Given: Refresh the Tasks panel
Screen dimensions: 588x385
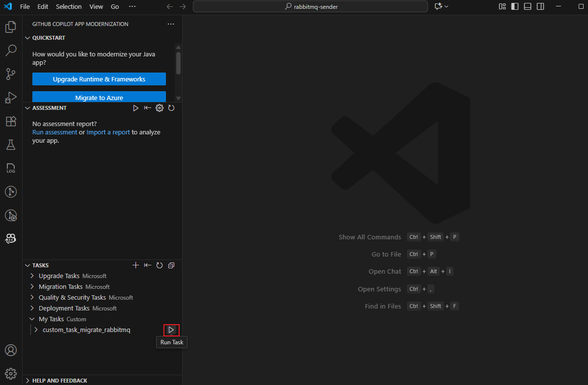Looking at the screenshot, I should coord(160,265).
